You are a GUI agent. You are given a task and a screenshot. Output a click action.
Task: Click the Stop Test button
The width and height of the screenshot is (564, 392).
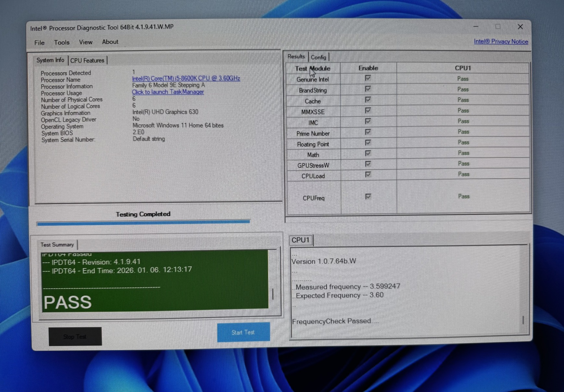(75, 336)
